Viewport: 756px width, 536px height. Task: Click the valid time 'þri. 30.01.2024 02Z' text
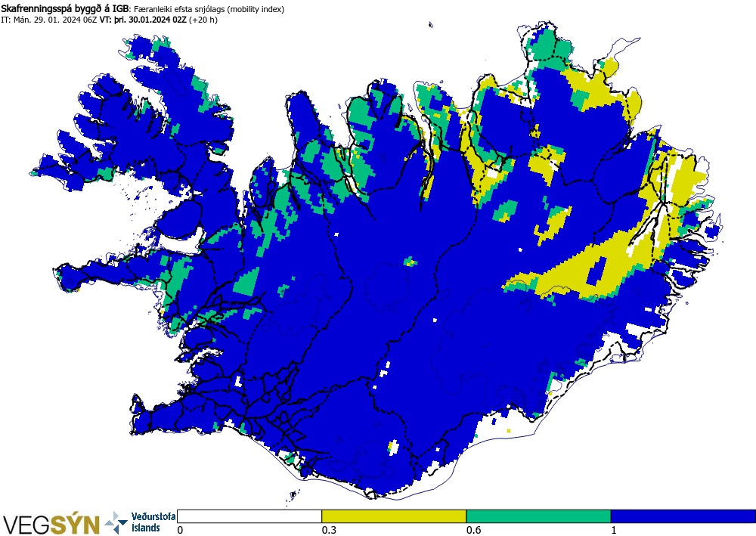click(150, 20)
